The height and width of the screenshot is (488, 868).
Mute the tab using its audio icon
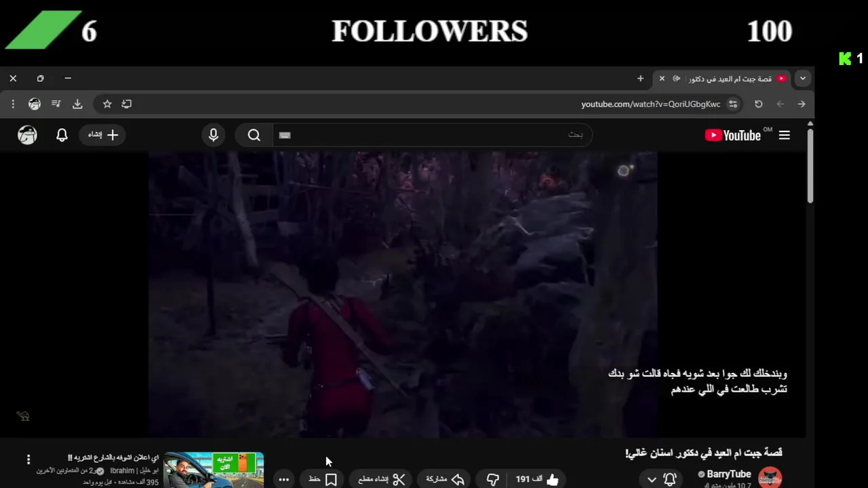click(x=676, y=79)
